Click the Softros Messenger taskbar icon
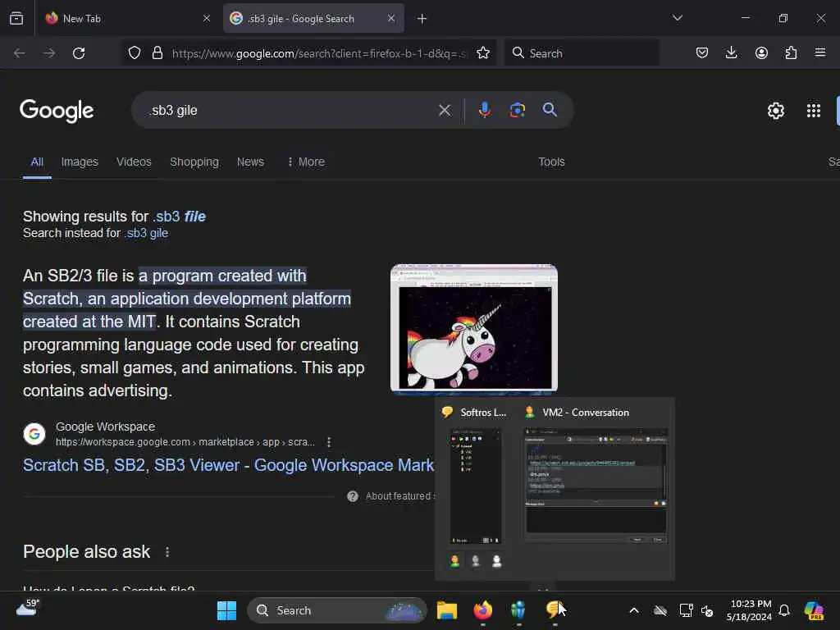Viewport: 840px width, 630px height. point(554,610)
